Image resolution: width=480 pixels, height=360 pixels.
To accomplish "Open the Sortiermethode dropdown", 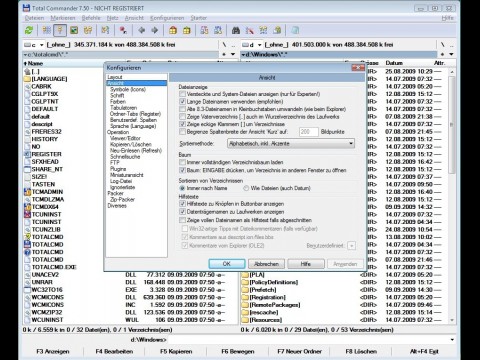I will coord(291,144).
